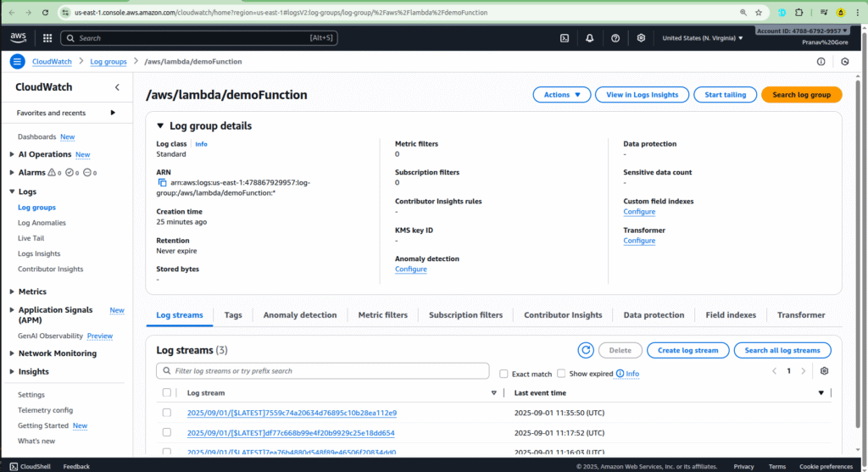
Task: Expand the Metrics section
Action: [12, 292]
